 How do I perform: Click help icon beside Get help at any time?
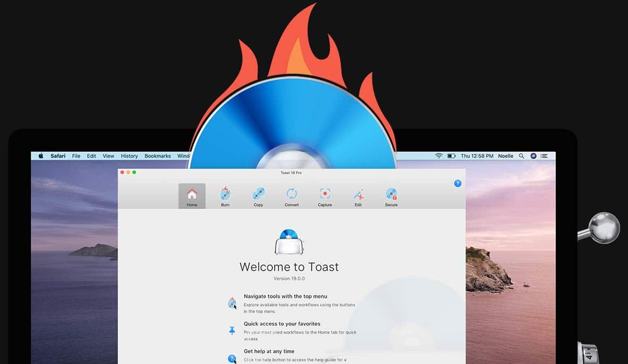pyautogui.click(x=232, y=359)
